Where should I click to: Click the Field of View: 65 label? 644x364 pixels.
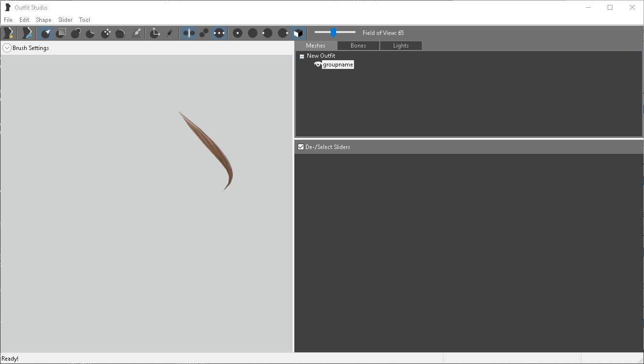(x=383, y=33)
